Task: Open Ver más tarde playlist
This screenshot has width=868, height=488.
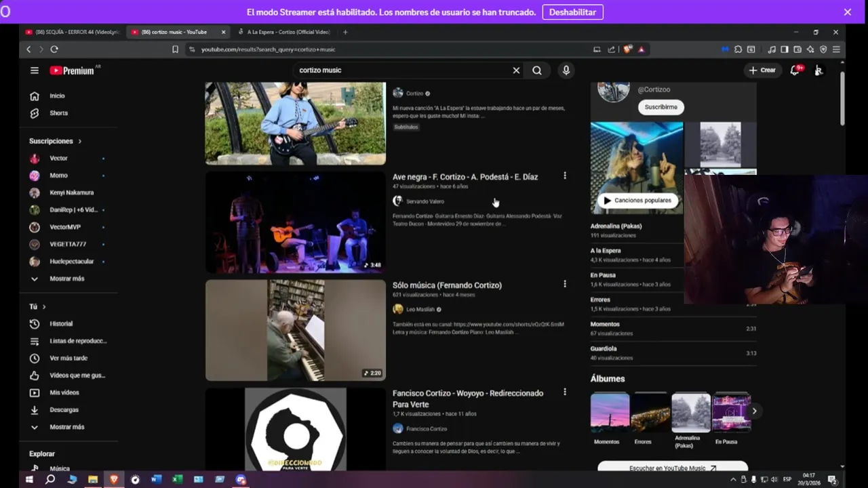Action: point(68,358)
